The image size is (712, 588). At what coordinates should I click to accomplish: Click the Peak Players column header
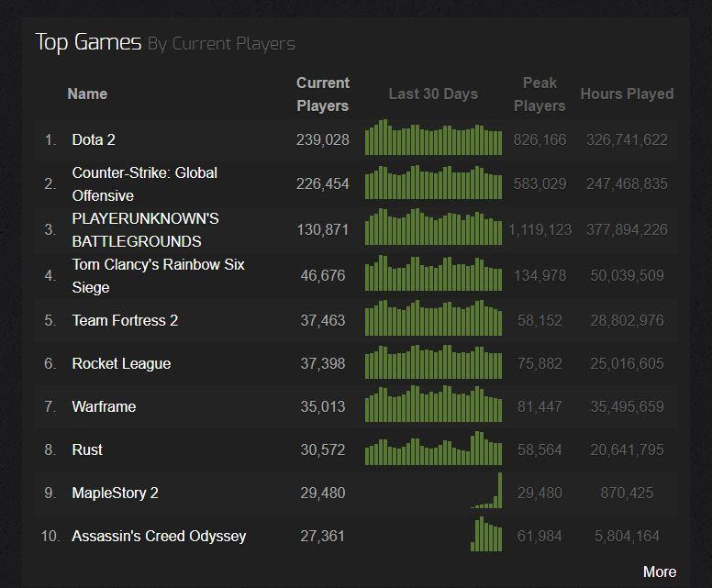click(540, 94)
